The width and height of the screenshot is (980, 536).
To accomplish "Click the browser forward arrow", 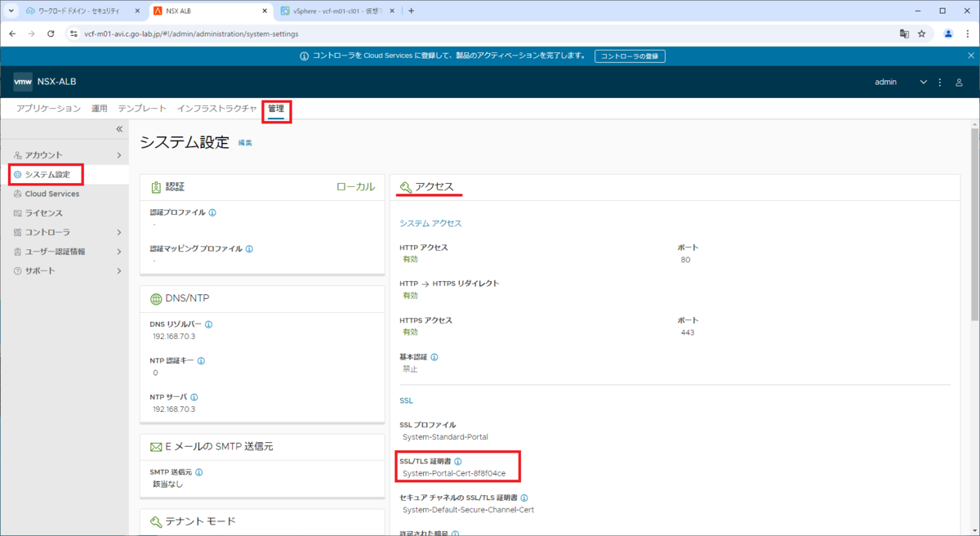I will [x=31, y=33].
